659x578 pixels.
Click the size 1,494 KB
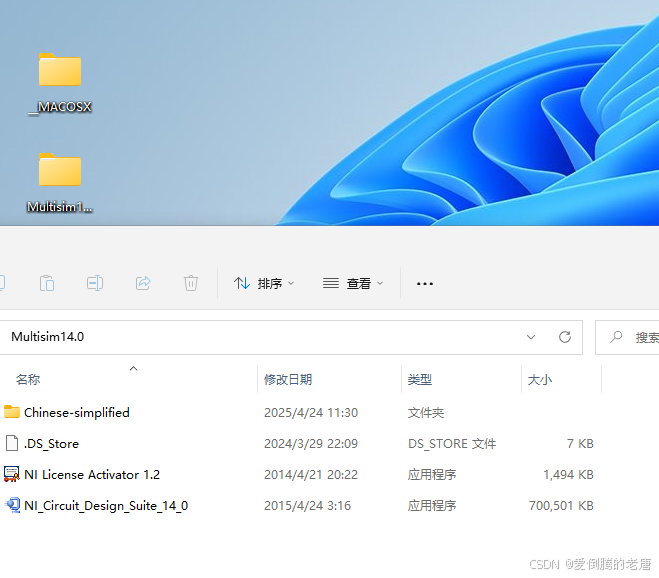tap(568, 475)
